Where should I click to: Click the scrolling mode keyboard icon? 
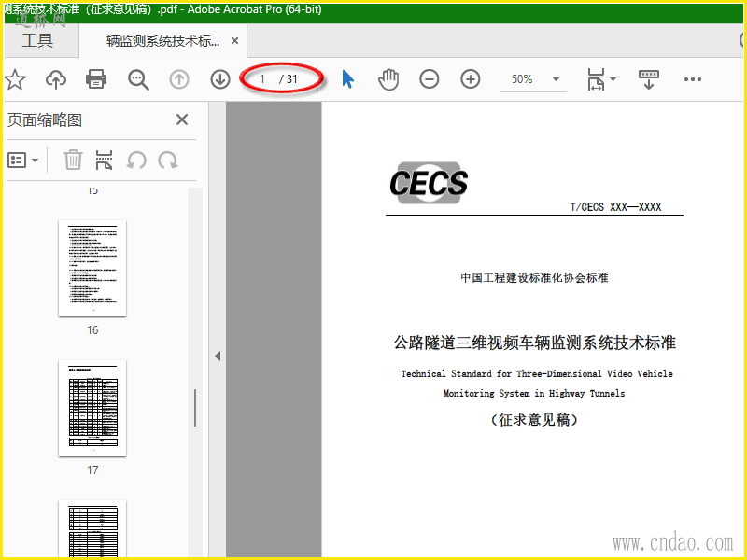click(648, 79)
